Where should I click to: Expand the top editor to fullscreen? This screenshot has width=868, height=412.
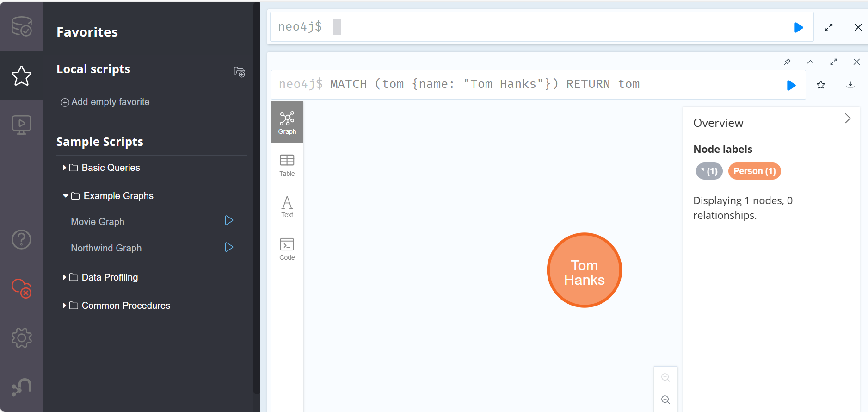point(829,27)
